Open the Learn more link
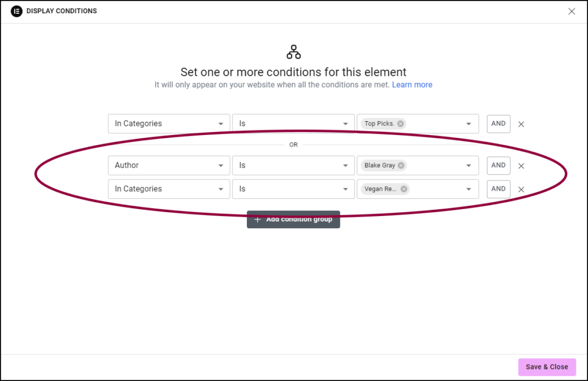 [412, 84]
